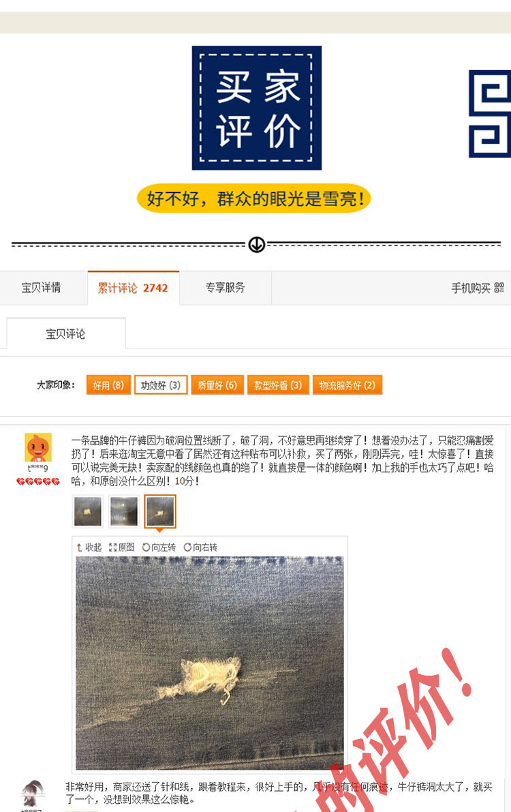Click the second reviewer's avatar picture
The width and height of the screenshot is (511, 812).
tap(33, 794)
